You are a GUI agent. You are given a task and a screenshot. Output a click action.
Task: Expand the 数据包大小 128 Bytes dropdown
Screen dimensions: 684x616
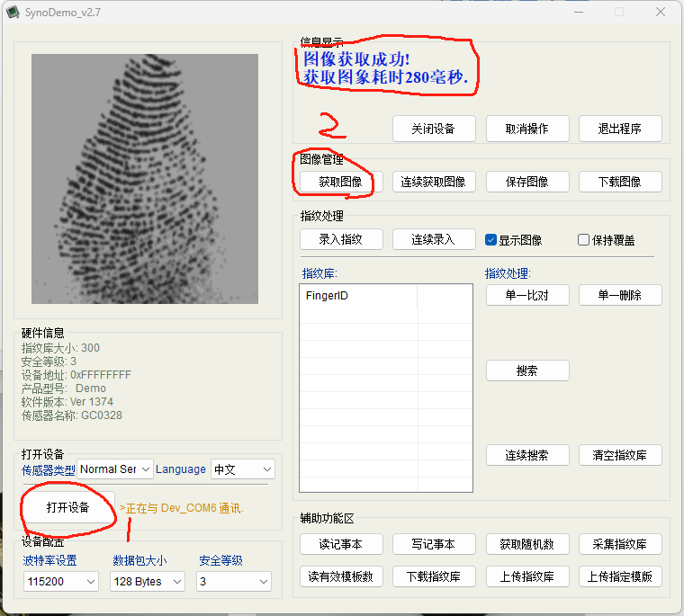tap(148, 581)
